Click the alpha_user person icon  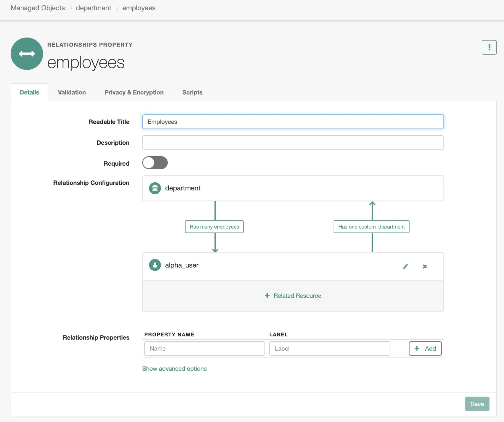pos(155,265)
